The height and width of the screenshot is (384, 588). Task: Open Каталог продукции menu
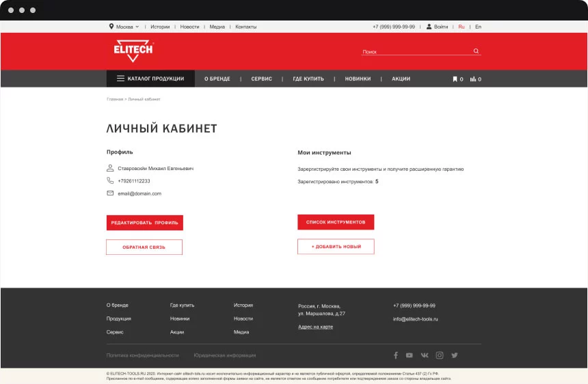click(x=150, y=79)
